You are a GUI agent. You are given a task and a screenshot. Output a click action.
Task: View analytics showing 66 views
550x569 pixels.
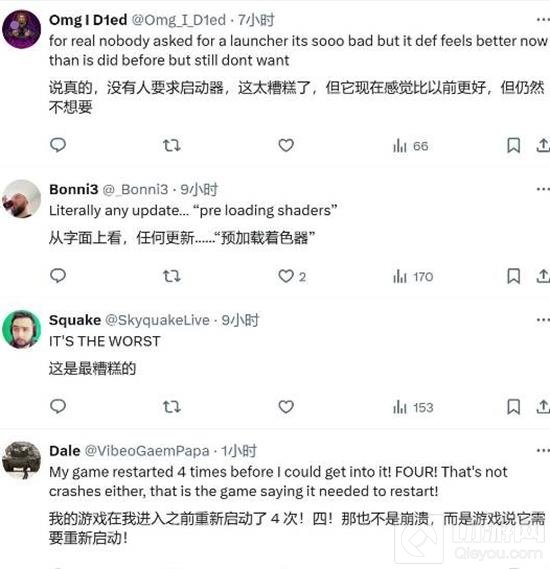point(410,146)
